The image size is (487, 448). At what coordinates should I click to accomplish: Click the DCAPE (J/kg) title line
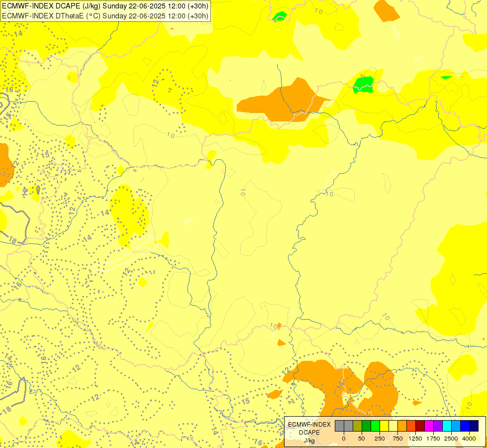(x=105, y=6)
